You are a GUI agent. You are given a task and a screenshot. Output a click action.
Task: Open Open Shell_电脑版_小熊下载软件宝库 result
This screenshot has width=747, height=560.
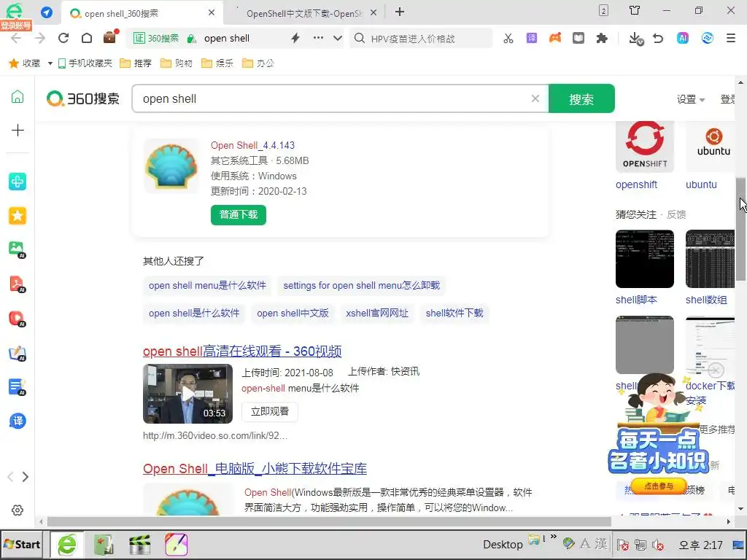tap(255, 469)
